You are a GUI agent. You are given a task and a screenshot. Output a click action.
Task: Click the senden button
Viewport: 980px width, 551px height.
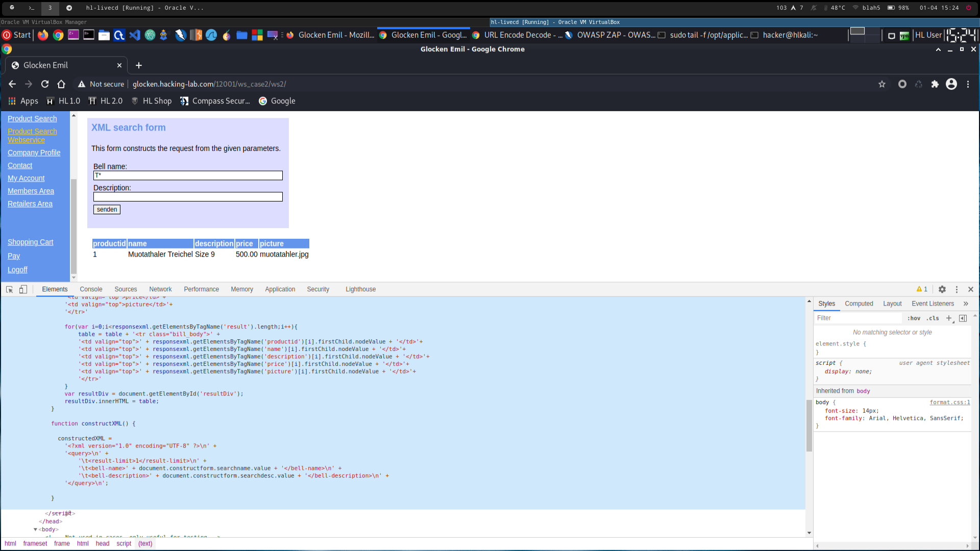pyautogui.click(x=107, y=210)
